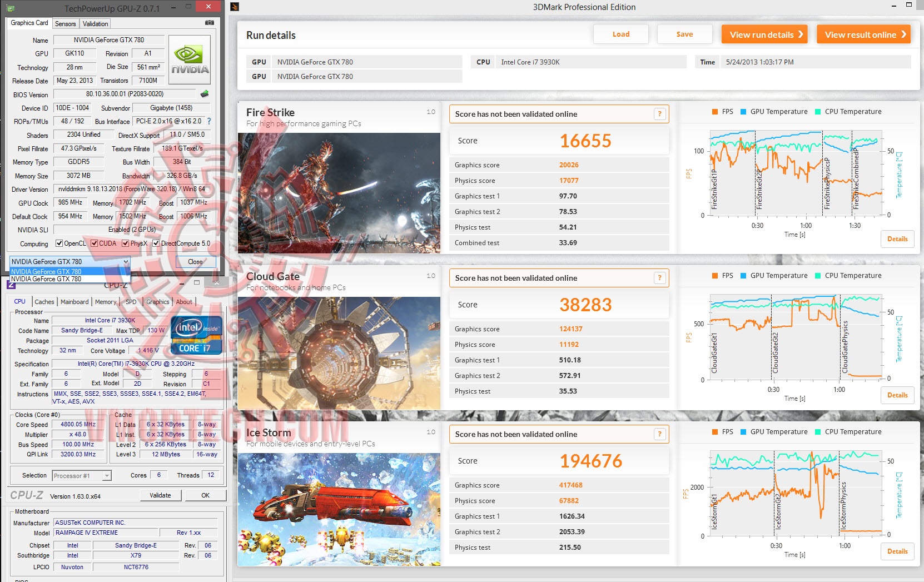Click the Validate button in CPU-Z
The width and height of the screenshot is (924, 582).
[160, 495]
